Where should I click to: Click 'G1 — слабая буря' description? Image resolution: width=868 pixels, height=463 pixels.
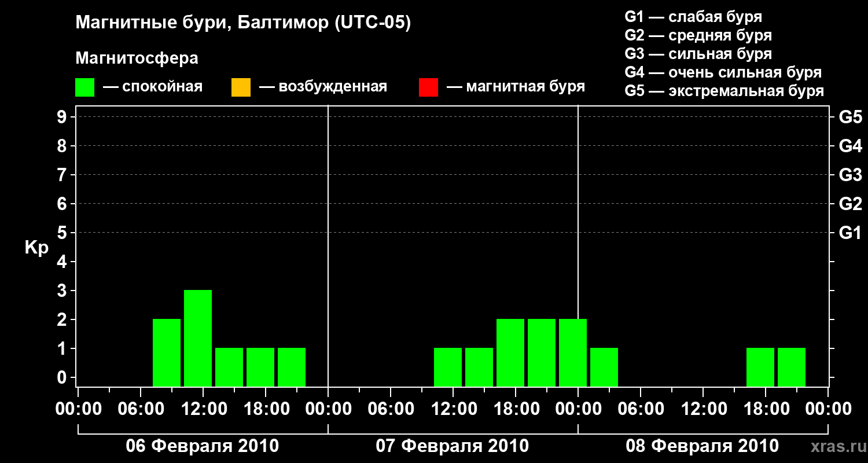[693, 17]
